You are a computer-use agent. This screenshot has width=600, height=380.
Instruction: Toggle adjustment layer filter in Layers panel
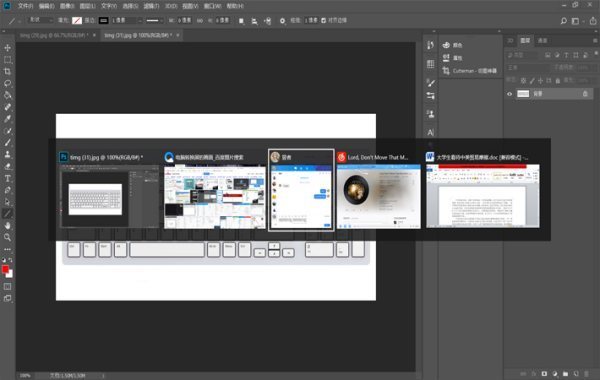pyautogui.click(x=557, y=55)
